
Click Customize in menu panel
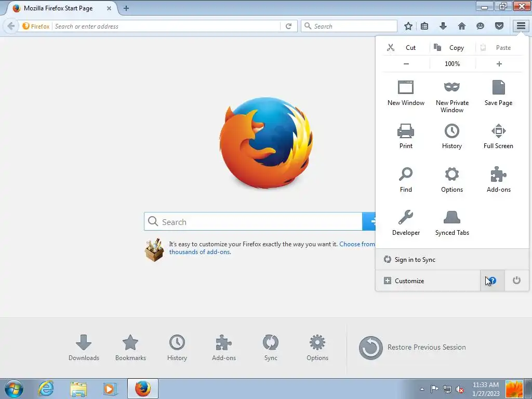click(428, 281)
